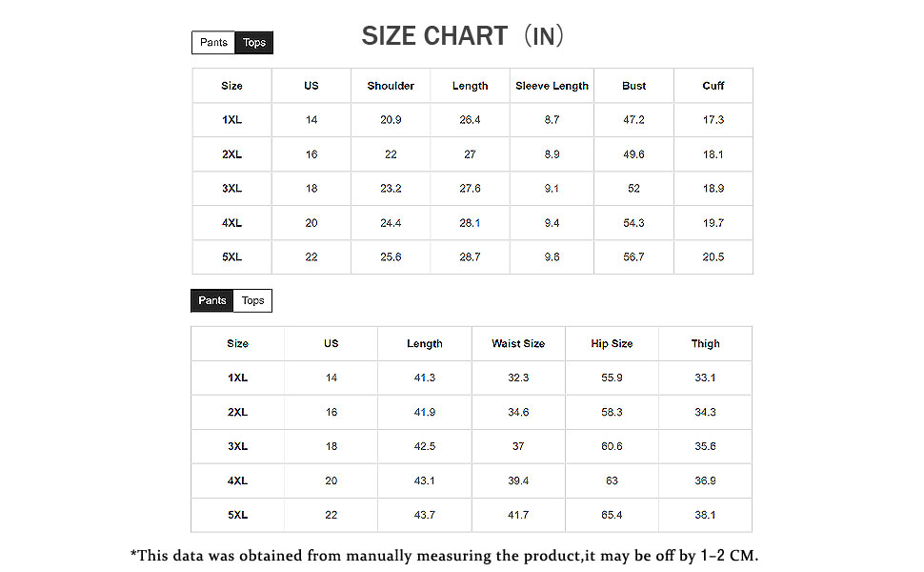The width and height of the screenshot is (924, 572).
Task: Select the dark Pants tab above second table
Action: tap(212, 300)
